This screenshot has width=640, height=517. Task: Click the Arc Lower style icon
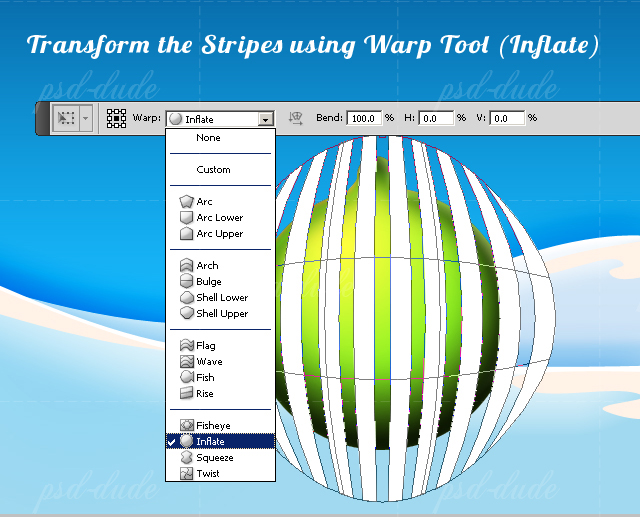tap(187, 217)
